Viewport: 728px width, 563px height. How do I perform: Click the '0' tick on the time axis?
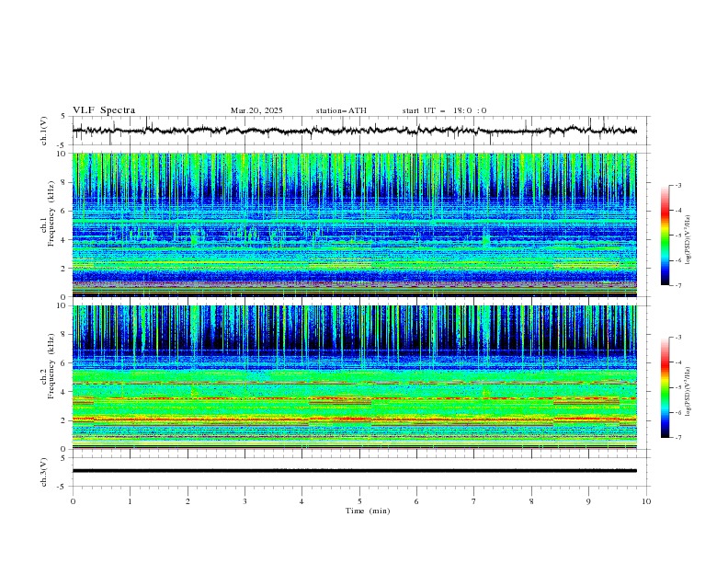73,501
